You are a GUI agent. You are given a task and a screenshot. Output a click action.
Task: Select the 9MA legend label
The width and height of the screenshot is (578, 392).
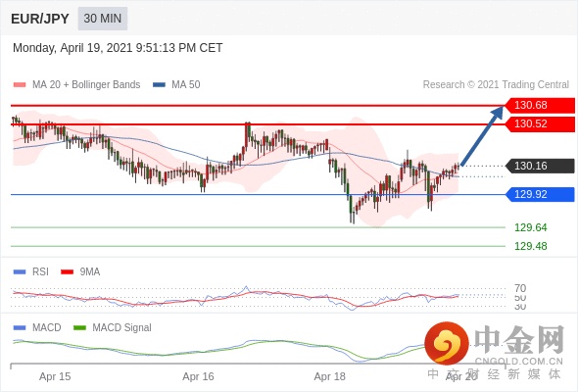click(x=90, y=272)
